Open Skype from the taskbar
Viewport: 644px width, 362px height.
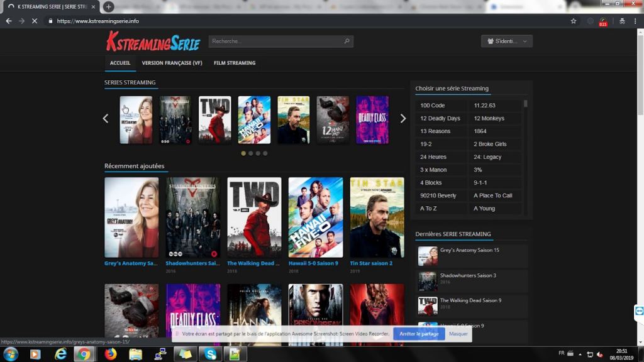coord(210,354)
